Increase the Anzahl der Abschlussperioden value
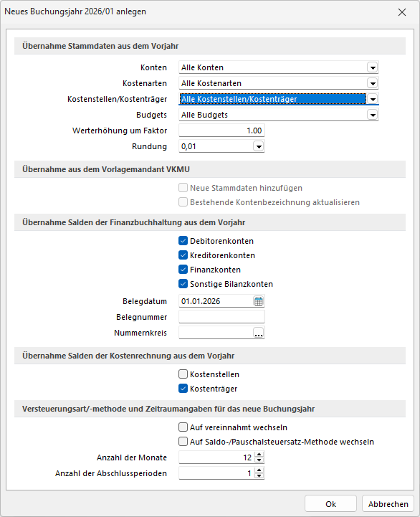Viewport: 420px width, 517px height. (x=259, y=470)
